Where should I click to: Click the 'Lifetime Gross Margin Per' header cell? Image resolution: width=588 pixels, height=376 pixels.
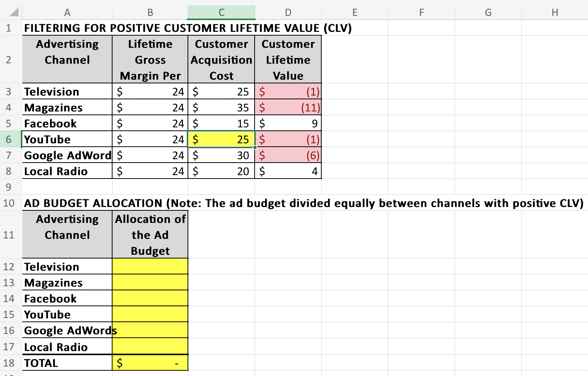tap(150, 60)
